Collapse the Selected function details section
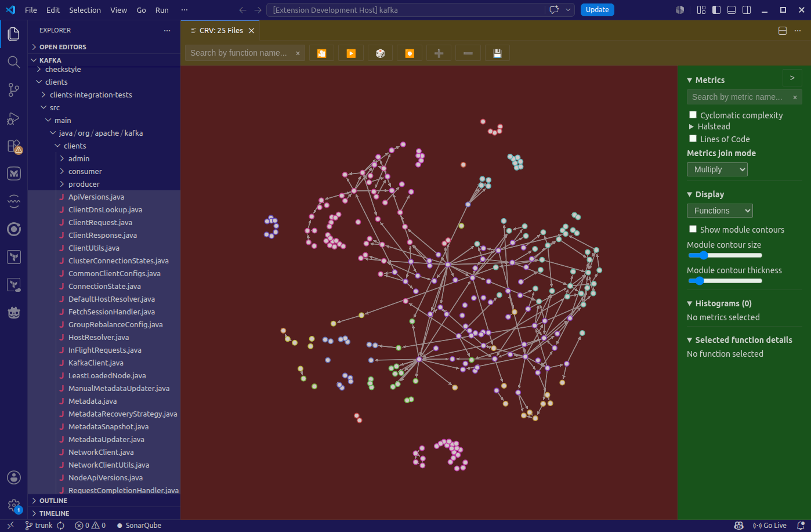The width and height of the screenshot is (811, 532). (x=740, y=340)
